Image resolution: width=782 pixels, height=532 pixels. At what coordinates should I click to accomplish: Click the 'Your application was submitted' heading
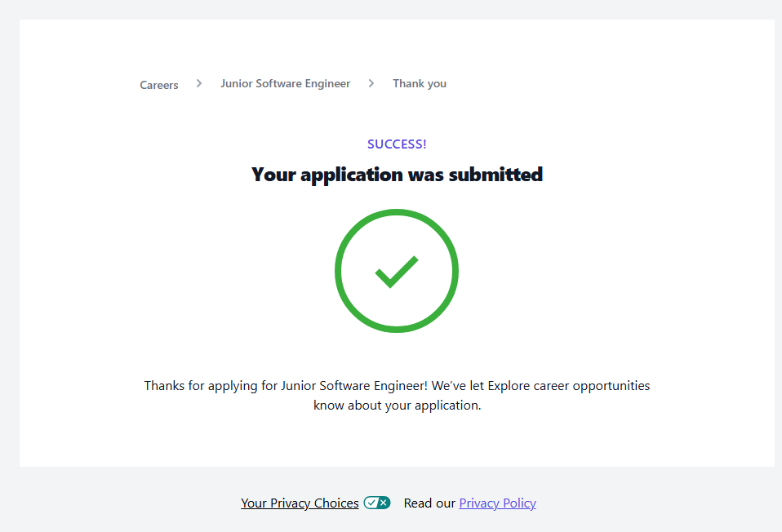click(397, 174)
